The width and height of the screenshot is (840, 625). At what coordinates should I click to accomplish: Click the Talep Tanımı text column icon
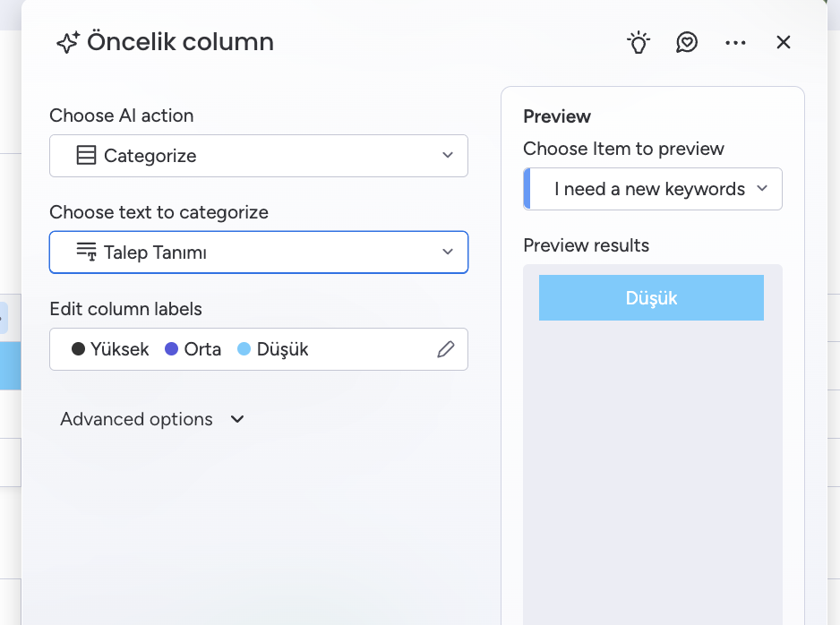(86, 252)
